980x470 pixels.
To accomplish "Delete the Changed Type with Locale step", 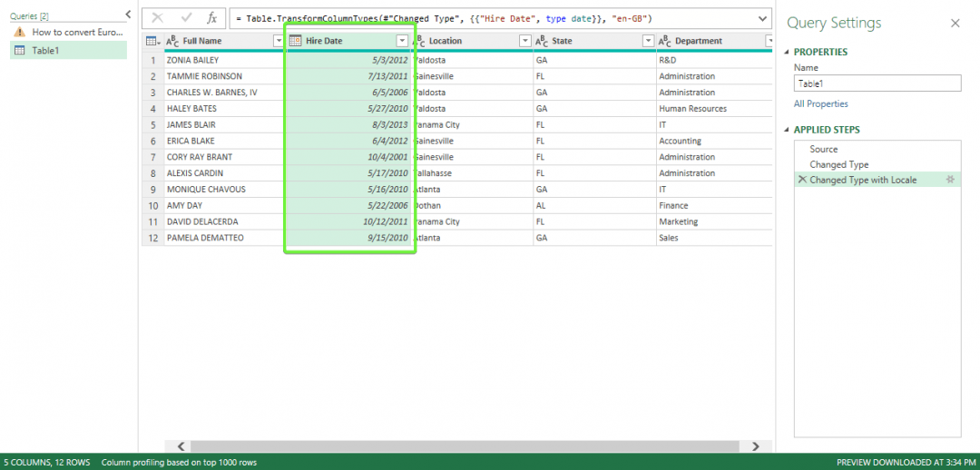I will click(802, 180).
